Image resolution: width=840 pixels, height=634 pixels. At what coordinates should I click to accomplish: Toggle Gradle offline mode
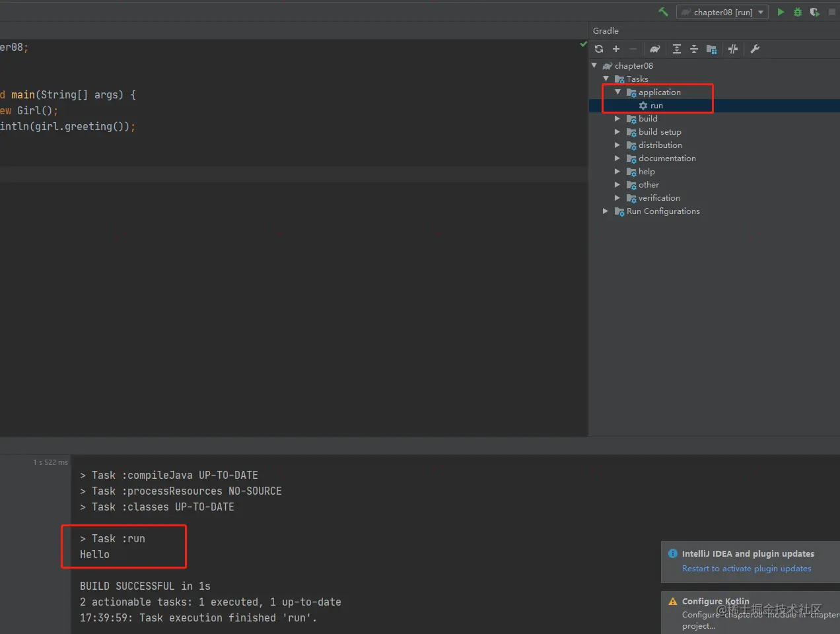tap(733, 49)
